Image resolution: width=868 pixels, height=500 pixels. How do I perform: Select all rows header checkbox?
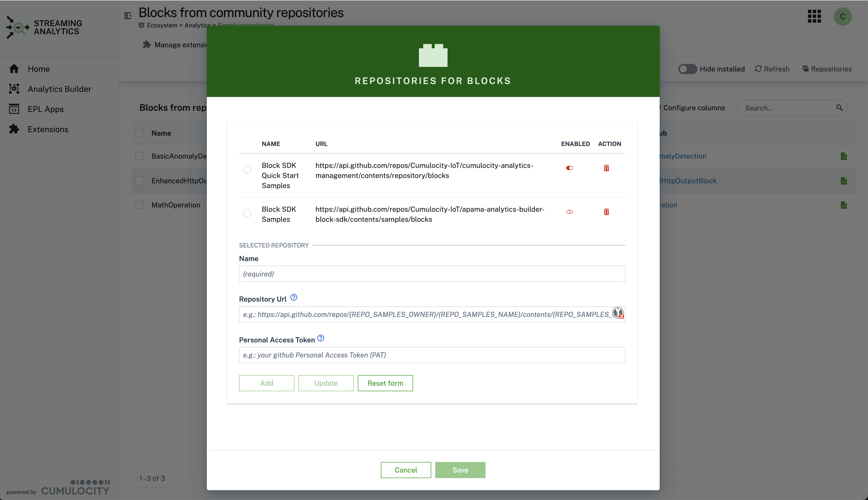pyautogui.click(x=139, y=133)
